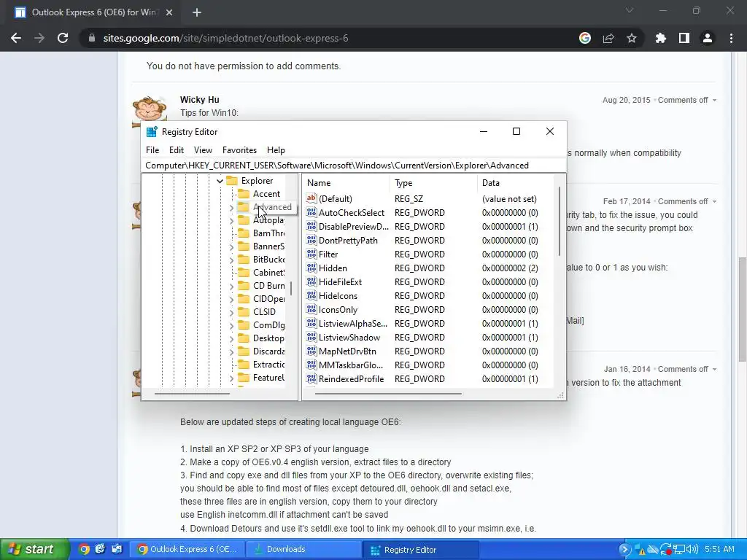Go back to previous page in Chrome
Viewport: 747px width, 560px height.
coord(16,38)
